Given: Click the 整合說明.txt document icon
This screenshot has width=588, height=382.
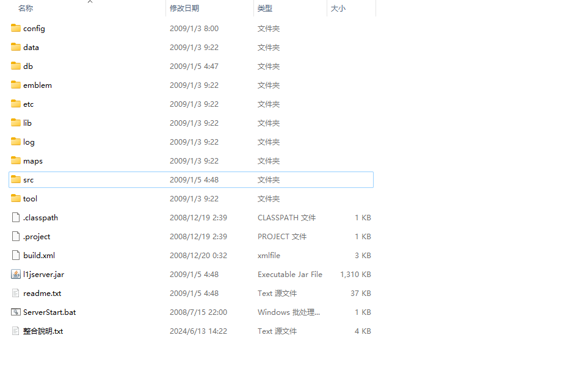Looking at the screenshot, I should (x=16, y=331).
